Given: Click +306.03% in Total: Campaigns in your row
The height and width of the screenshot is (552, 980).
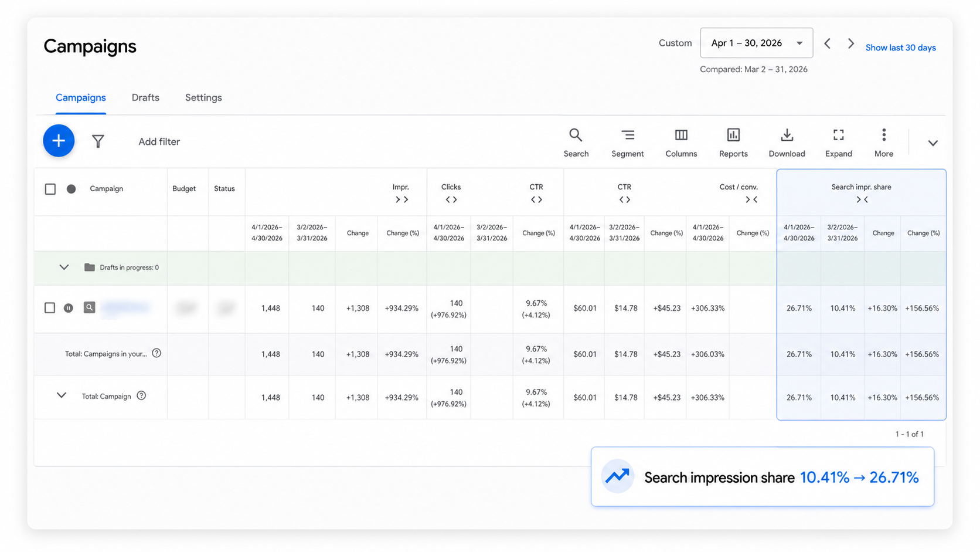Looking at the screenshot, I should pyautogui.click(x=707, y=354).
